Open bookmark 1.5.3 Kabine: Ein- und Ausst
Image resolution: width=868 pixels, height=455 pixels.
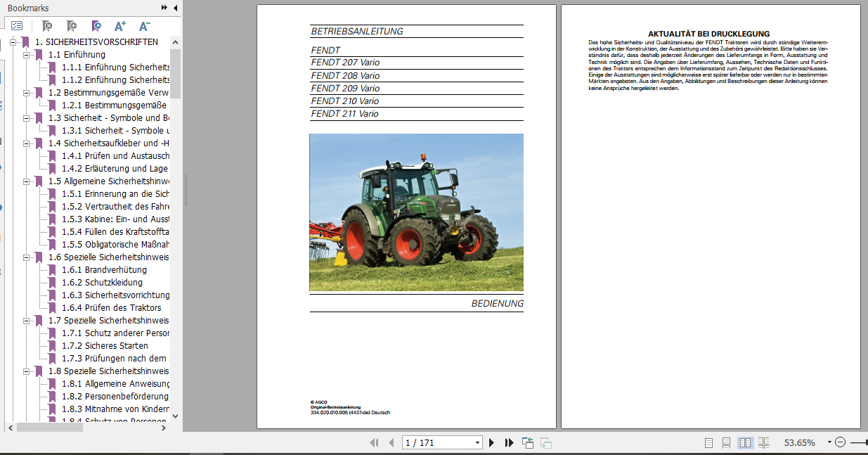click(115, 219)
